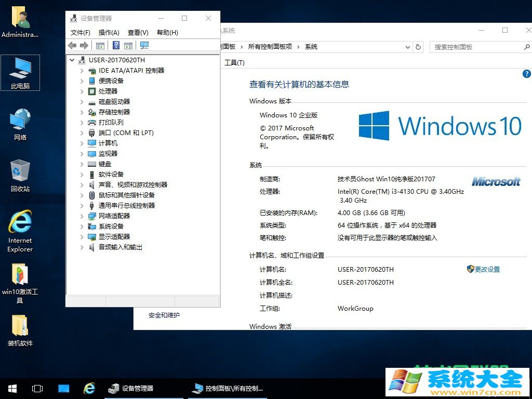Image resolution: width=532 pixels, height=399 pixels.
Task: Open the Task View button on taskbar
Action: pyautogui.click(x=37, y=388)
